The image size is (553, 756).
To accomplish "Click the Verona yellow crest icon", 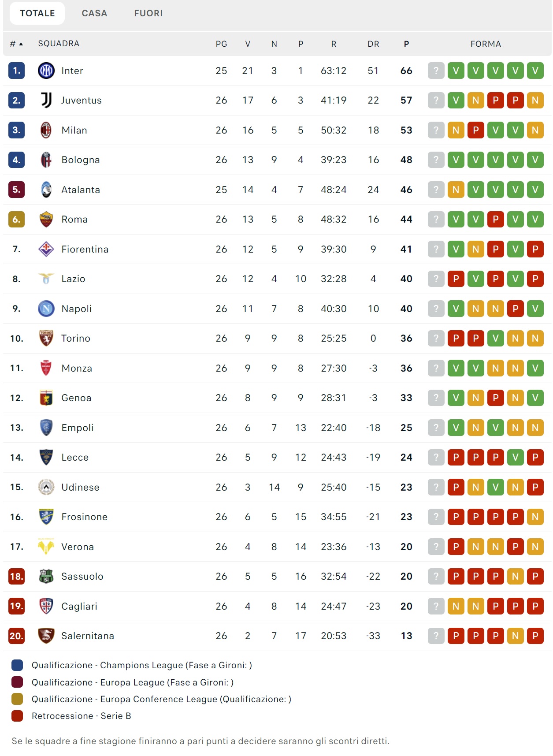I will (x=46, y=547).
